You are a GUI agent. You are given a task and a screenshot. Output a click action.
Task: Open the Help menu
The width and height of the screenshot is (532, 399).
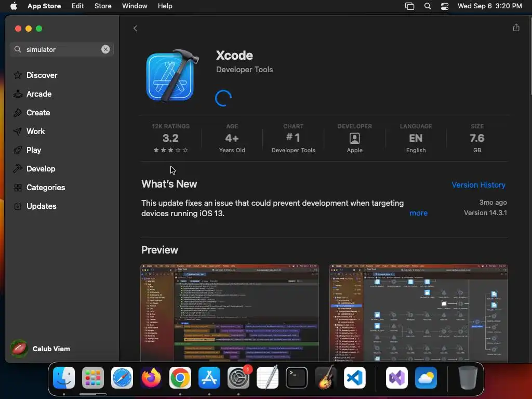(165, 6)
